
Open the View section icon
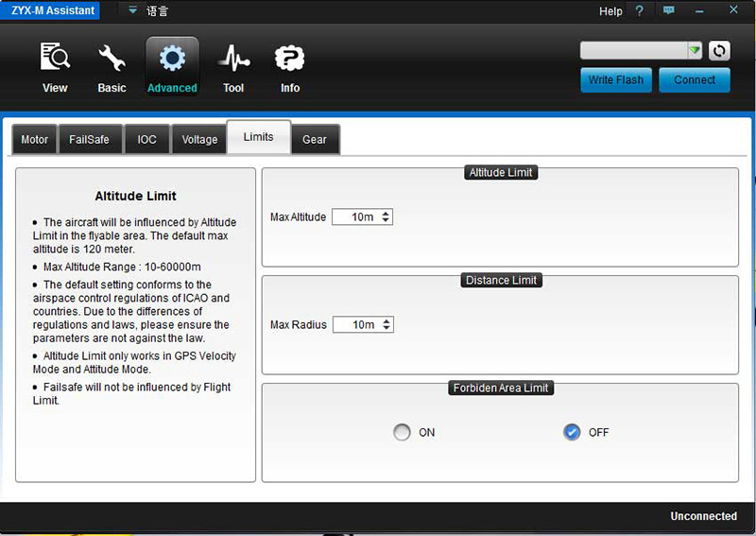[55, 57]
